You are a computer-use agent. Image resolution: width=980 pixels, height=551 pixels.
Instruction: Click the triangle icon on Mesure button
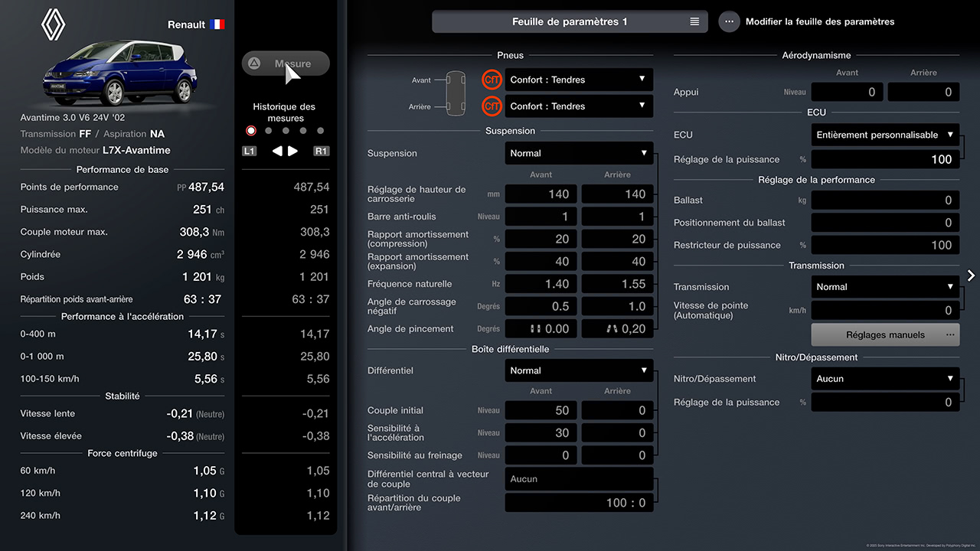[x=255, y=64]
